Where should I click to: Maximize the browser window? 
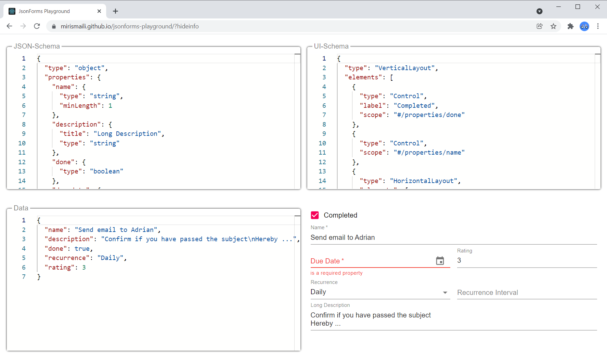coord(578,6)
